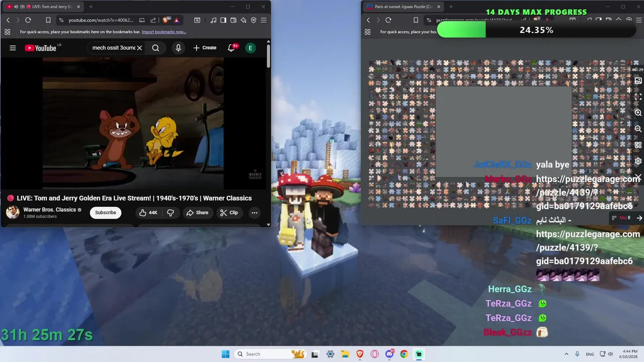The height and width of the screenshot is (362, 644).
Task: Share the Tom and Jerry live stream
Action: 197,213
